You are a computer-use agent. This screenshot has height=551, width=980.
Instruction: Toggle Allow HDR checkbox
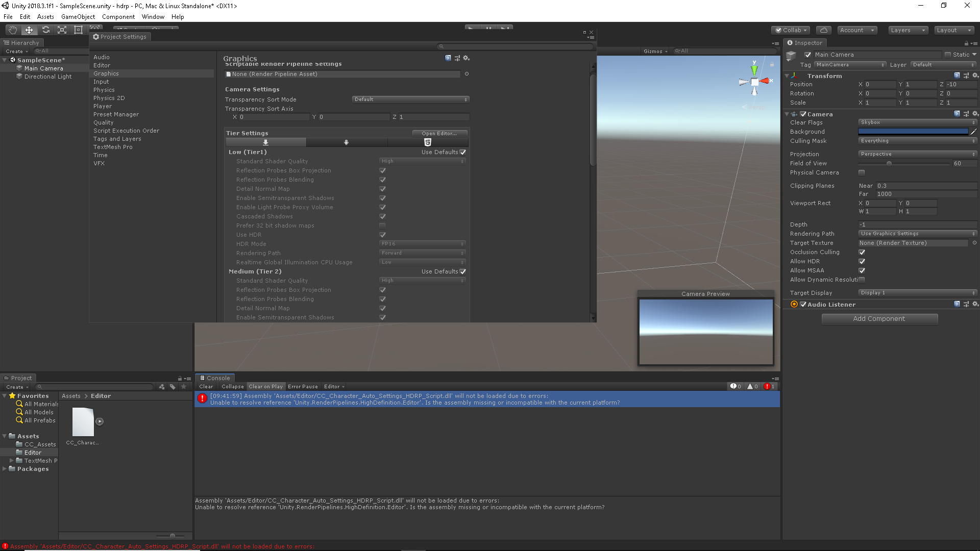[x=862, y=261]
